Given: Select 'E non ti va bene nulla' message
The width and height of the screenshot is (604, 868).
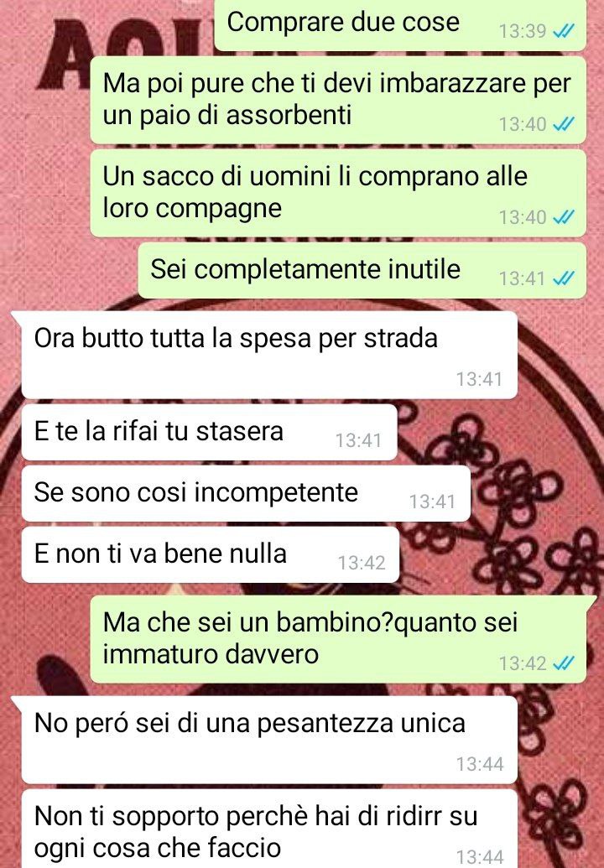Looking at the screenshot, I should coord(210,554).
